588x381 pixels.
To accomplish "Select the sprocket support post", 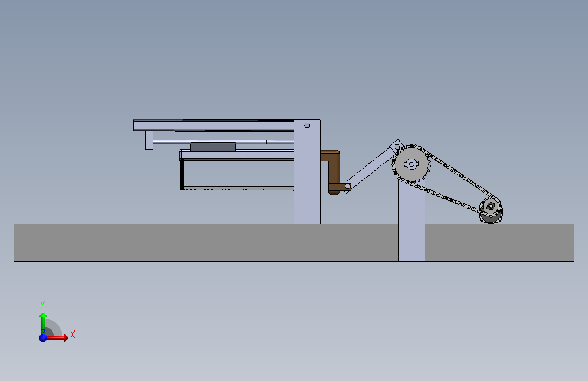I will click(x=412, y=221).
